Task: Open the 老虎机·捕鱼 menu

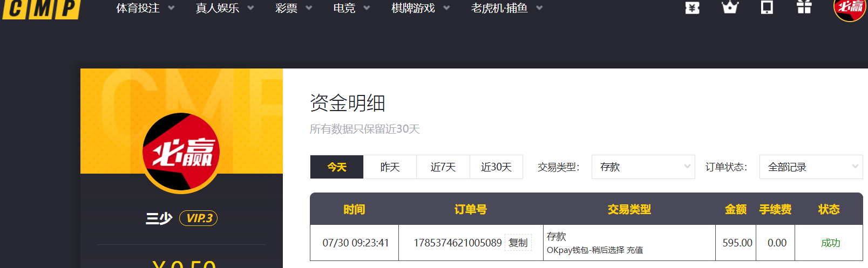Action: click(x=499, y=8)
